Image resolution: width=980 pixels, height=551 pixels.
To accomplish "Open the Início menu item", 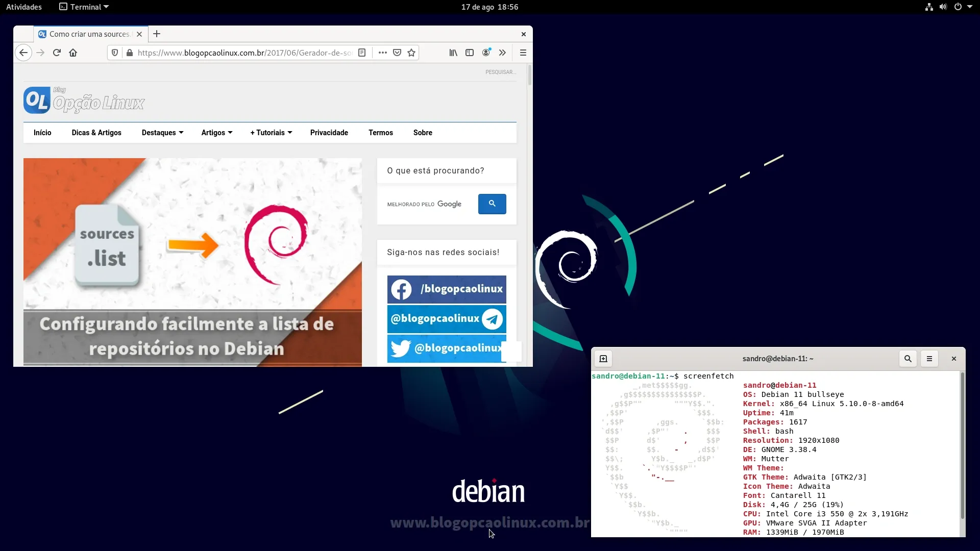I will click(42, 133).
